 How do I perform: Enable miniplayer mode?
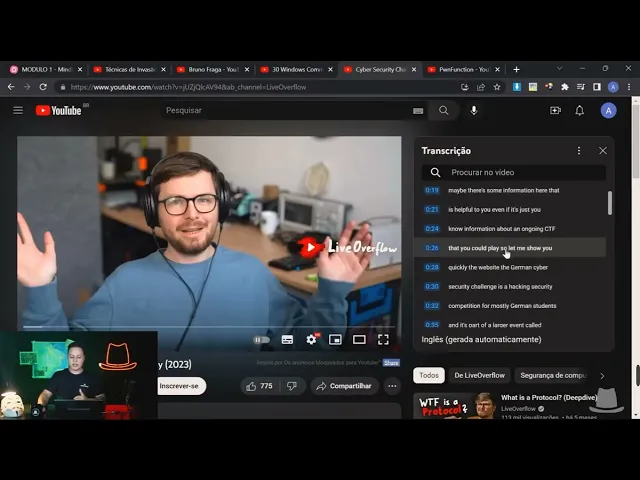pyautogui.click(x=335, y=340)
